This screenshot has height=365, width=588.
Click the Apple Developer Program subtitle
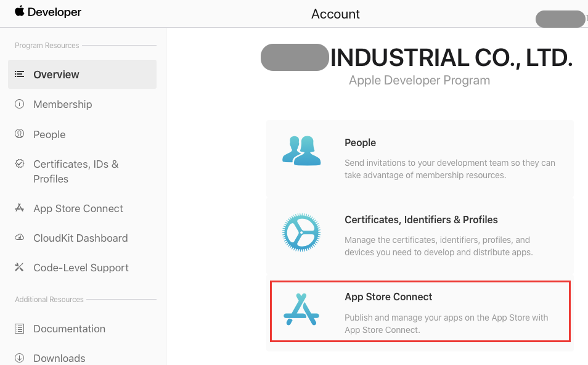tap(419, 80)
